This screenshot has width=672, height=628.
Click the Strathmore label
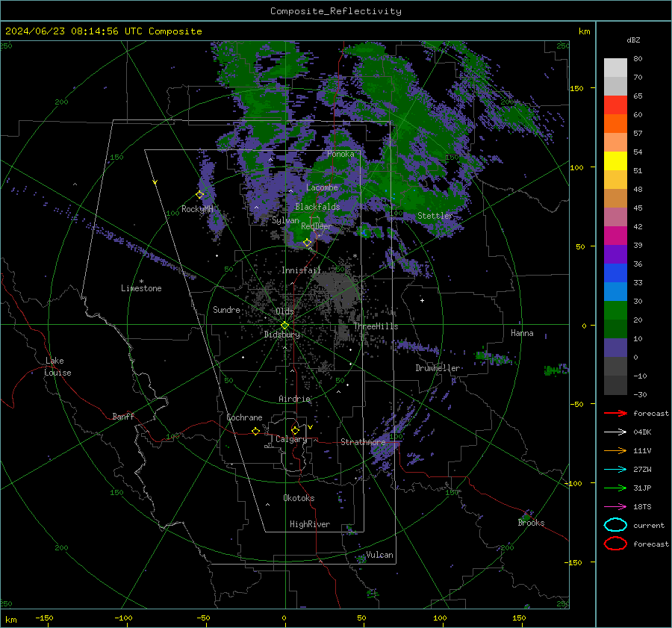point(363,442)
